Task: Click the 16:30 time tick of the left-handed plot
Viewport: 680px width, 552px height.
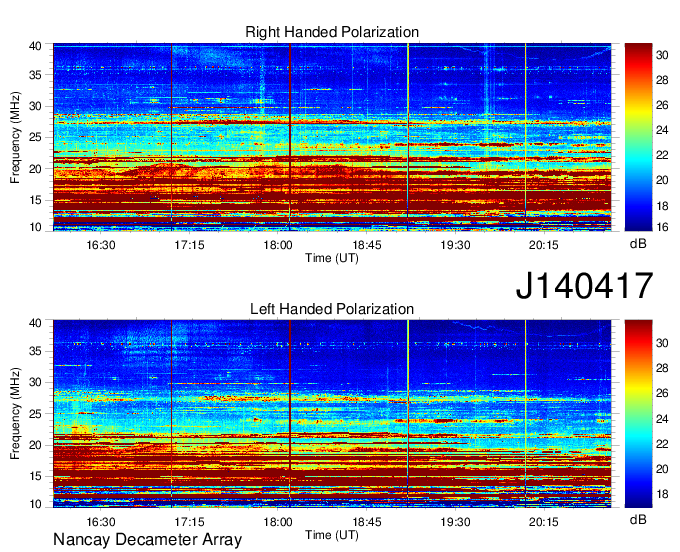Action: coord(101,522)
